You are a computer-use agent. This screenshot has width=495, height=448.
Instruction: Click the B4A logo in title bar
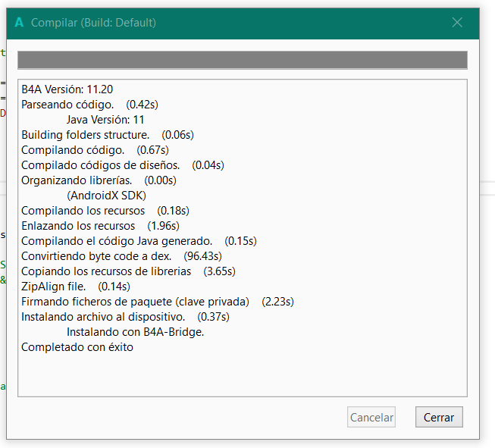19,23
